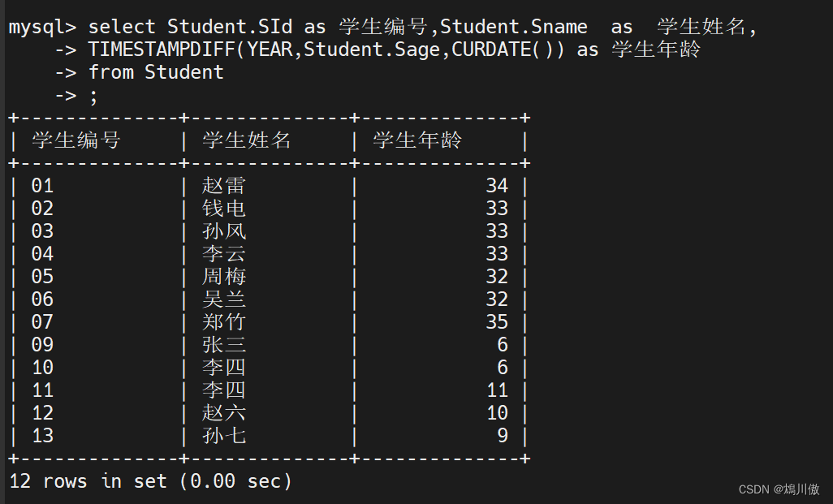Click the student name 赵雷
This screenshot has width=833, height=504.
(224, 186)
